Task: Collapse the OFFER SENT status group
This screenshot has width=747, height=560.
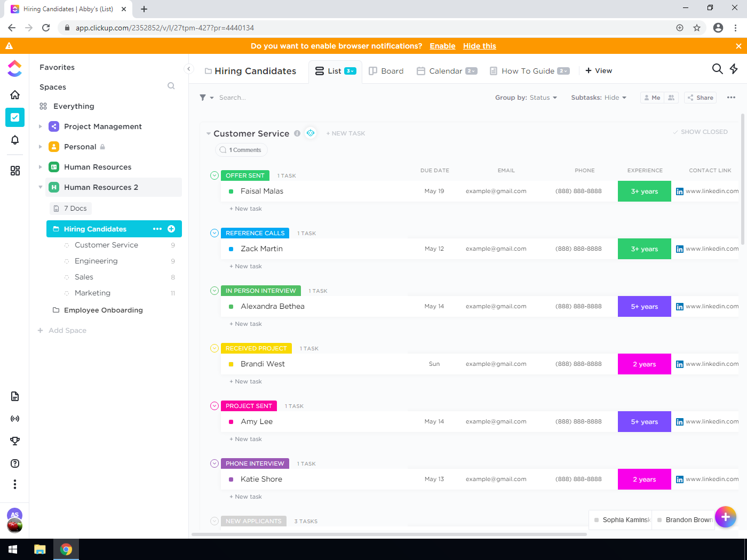Action: 214,175
